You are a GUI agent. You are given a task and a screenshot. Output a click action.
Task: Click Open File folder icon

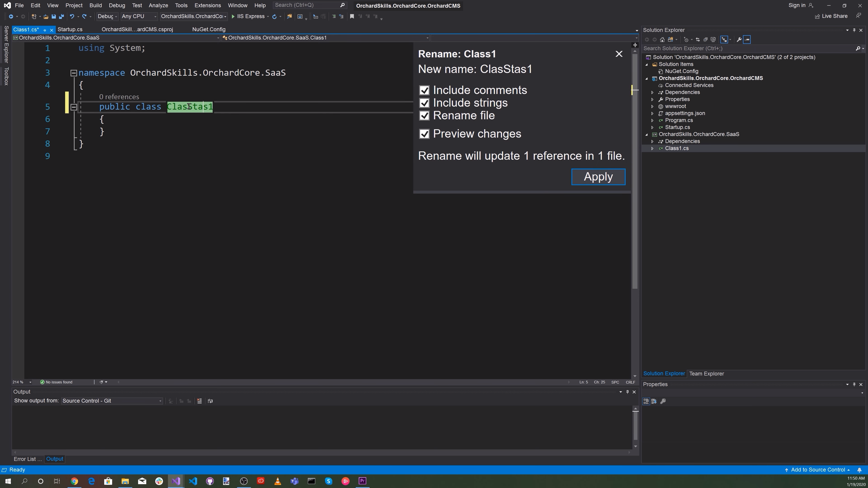(46, 16)
